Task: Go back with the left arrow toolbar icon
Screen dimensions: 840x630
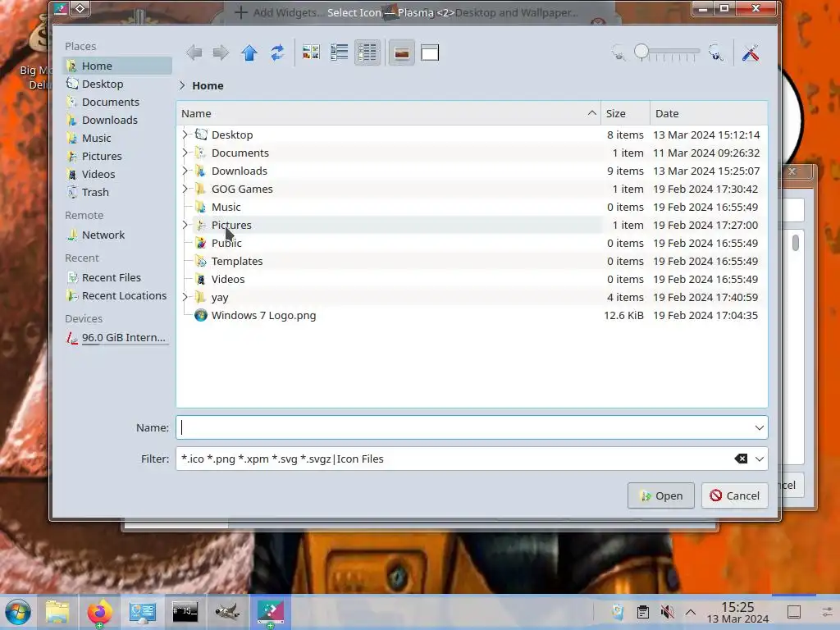Action: 194,52
